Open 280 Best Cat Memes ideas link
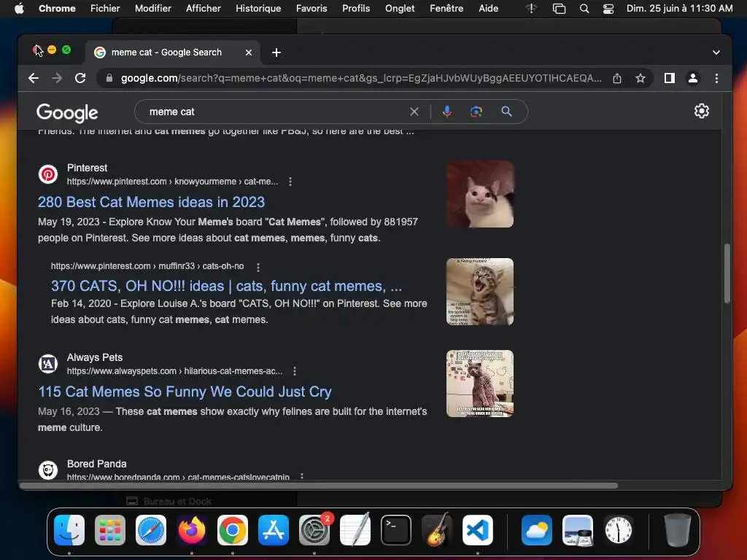Screen dimensions: 747x560 (151, 202)
